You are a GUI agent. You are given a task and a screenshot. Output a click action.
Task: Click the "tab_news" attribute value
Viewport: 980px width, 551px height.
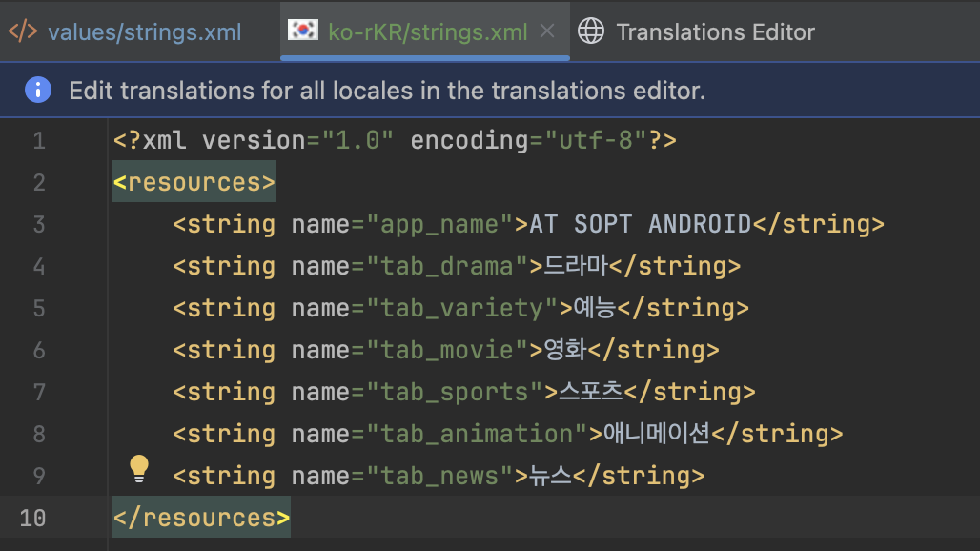[x=440, y=476]
